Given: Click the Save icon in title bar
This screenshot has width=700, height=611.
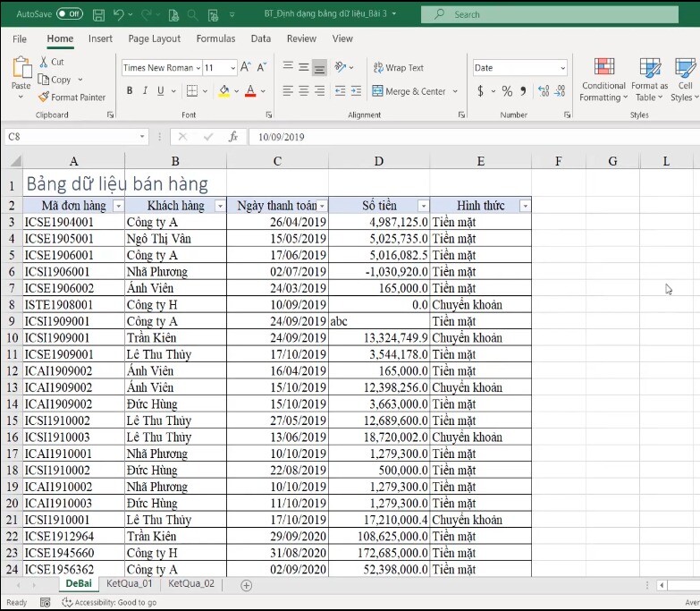Looking at the screenshot, I should coord(98,14).
